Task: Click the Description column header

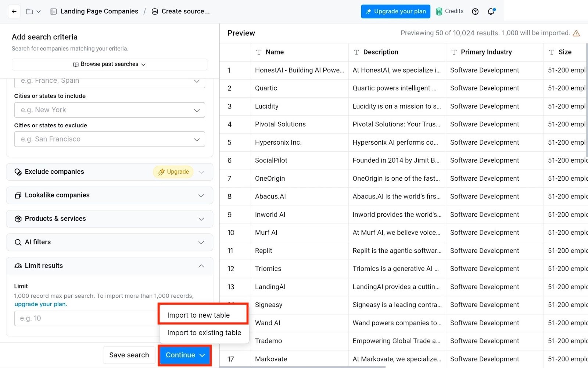Action: (x=397, y=52)
